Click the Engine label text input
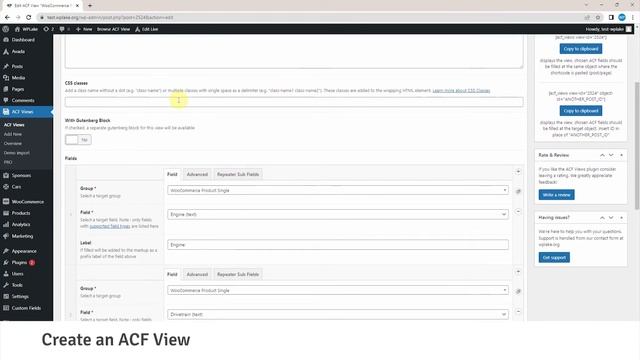Viewport: 640px width, 360px height. [x=338, y=244]
